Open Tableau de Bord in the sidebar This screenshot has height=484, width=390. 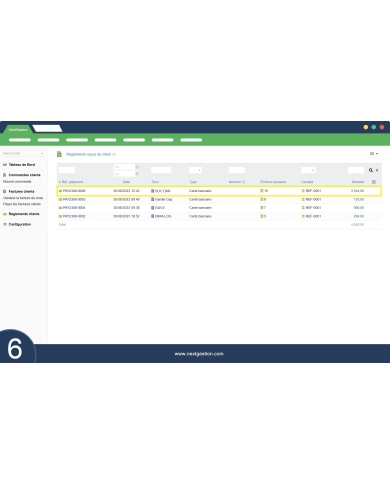tap(22, 165)
